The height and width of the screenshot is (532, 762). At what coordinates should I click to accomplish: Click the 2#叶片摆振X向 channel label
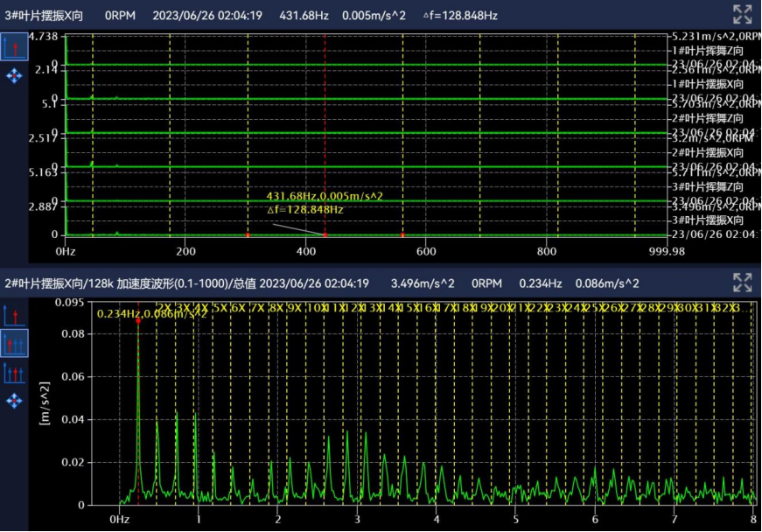pos(707,151)
